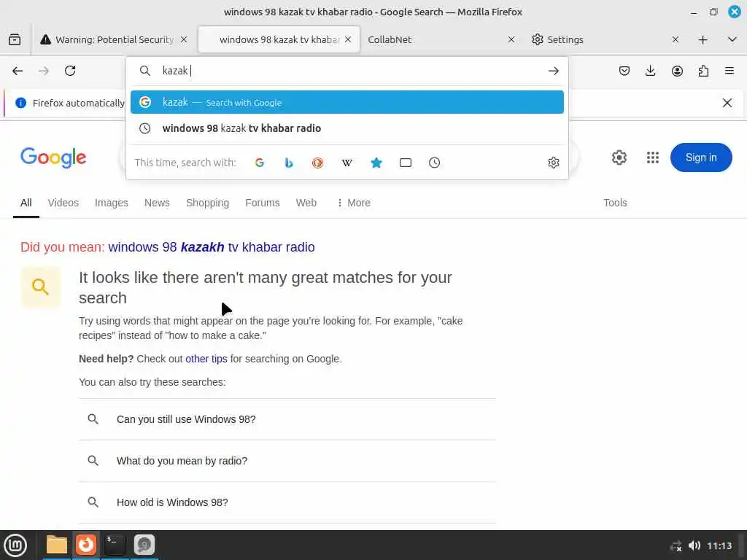Search this time with Google icon
The height and width of the screenshot is (560, 747).
pos(260,163)
